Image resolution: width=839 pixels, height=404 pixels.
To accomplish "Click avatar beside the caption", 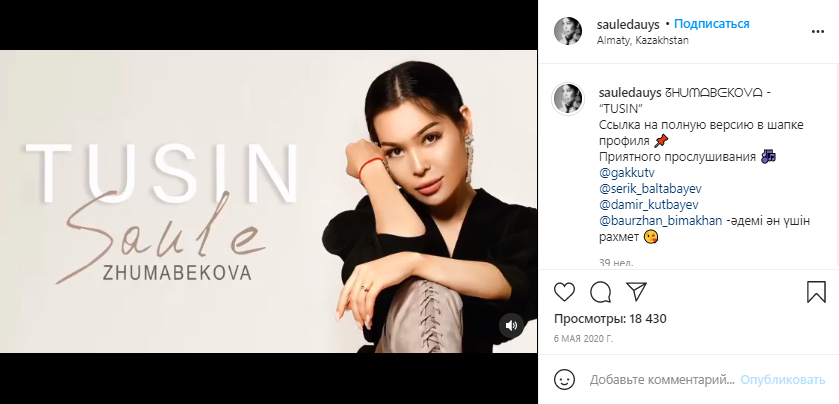I will click(568, 99).
